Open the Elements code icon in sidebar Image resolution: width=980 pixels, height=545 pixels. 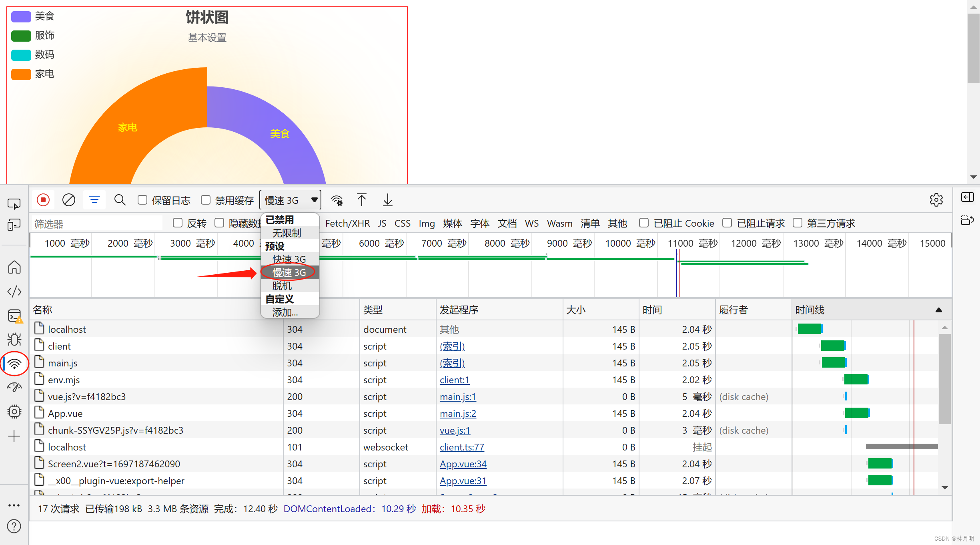point(14,291)
